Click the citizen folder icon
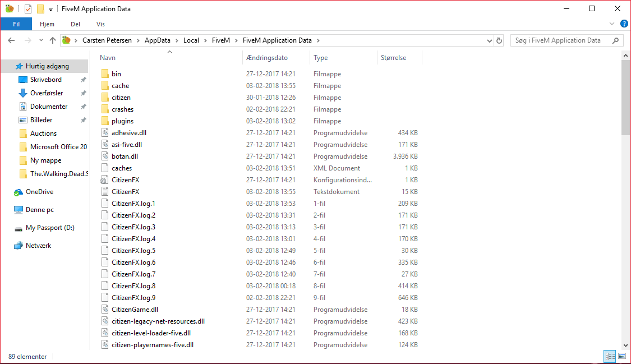The height and width of the screenshot is (364, 631). [105, 98]
